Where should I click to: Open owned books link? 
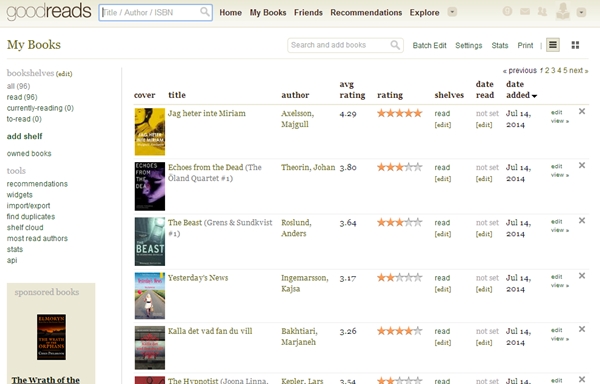click(x=29, y=153)
